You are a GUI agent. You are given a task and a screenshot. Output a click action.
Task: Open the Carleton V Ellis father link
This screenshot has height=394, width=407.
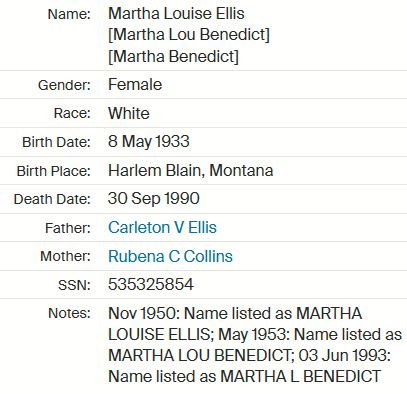162,228
